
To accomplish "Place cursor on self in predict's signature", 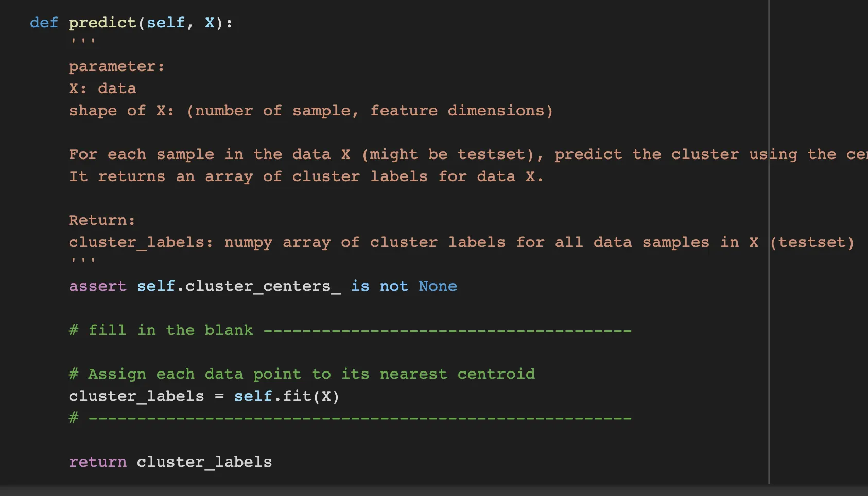I will [165, 23].
